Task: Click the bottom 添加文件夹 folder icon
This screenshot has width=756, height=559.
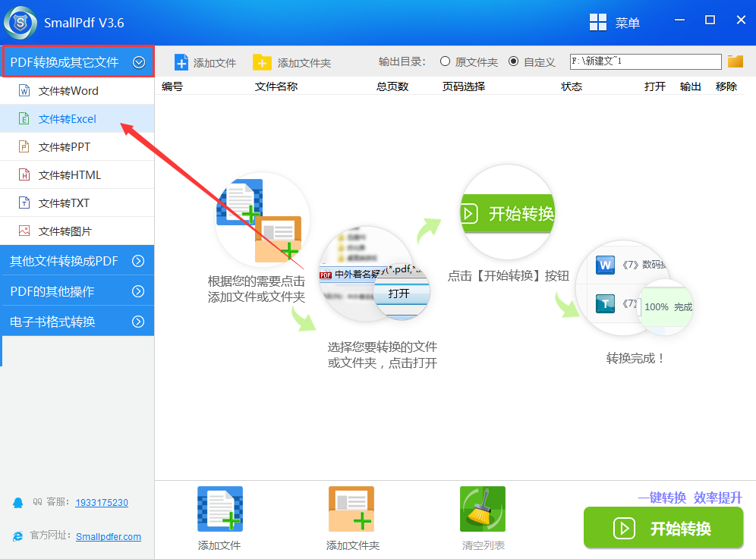Action: 351,509
